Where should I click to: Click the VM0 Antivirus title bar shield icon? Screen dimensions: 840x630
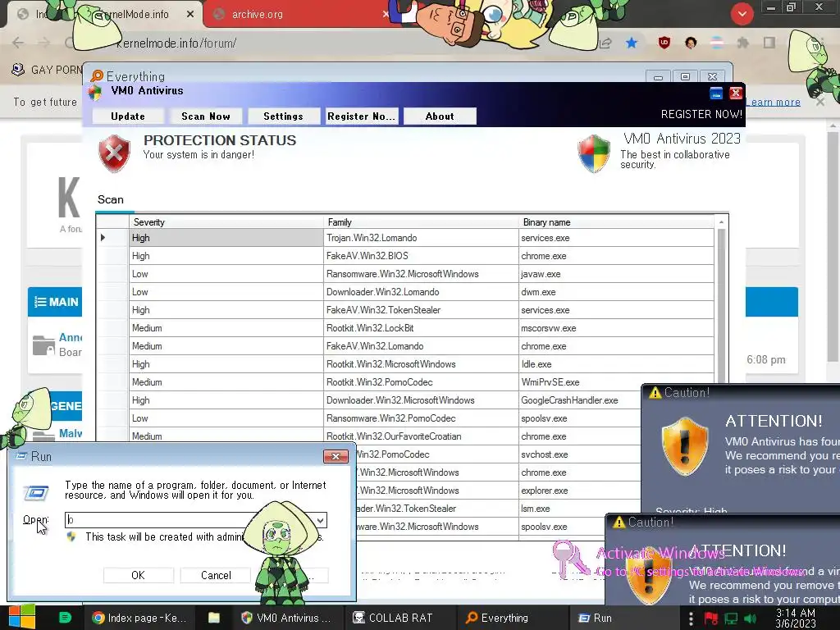pos(95,93)
